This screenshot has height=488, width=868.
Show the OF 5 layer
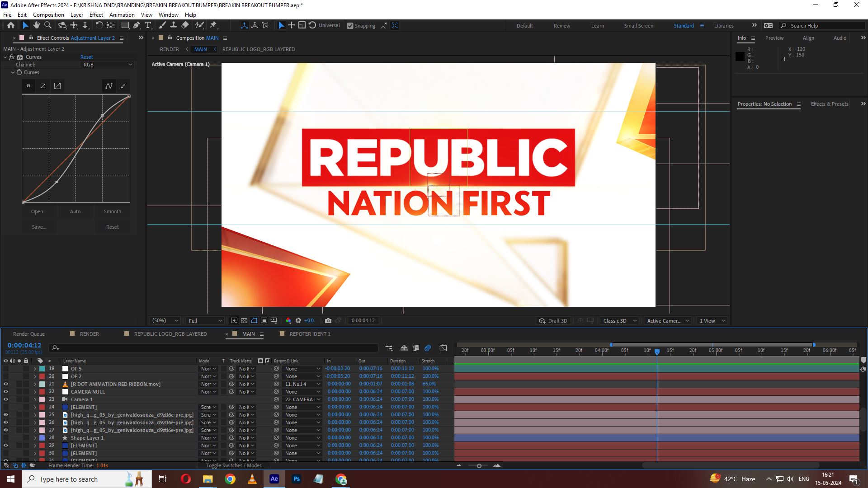coord(6,369)
